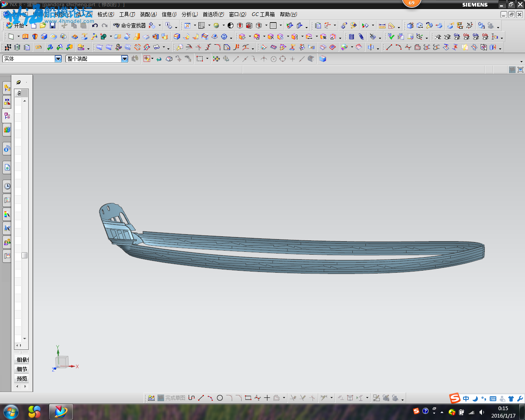Expand the rendering style sphere dropdown arrow
Screen dimensions: 525x420
224,25
